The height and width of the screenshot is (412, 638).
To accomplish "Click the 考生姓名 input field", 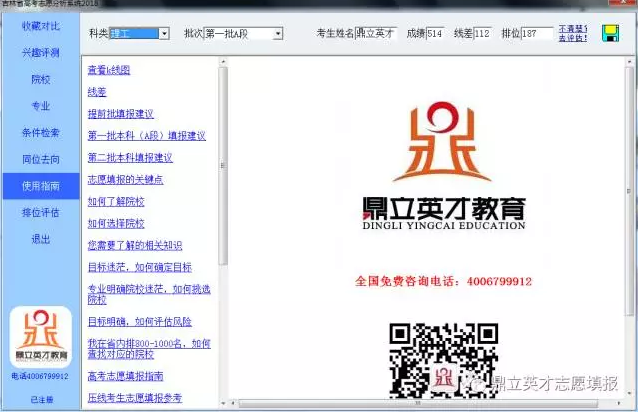I will coord(376,33).
